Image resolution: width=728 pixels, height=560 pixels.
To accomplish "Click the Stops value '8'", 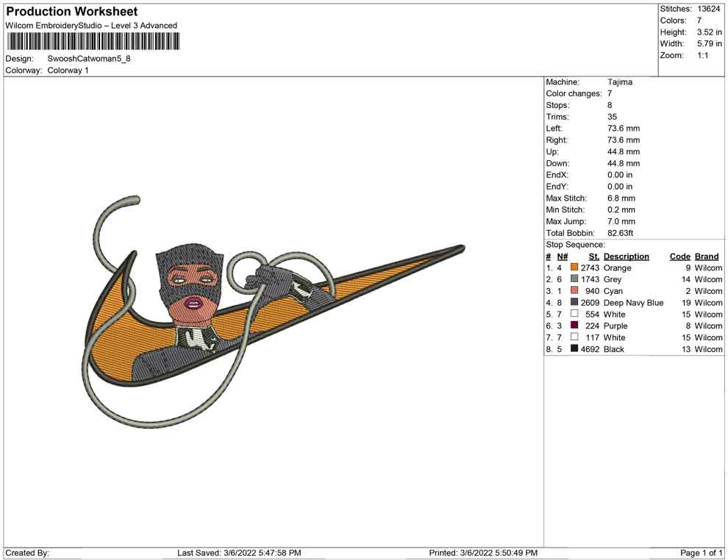I will (x=610, y=105).
